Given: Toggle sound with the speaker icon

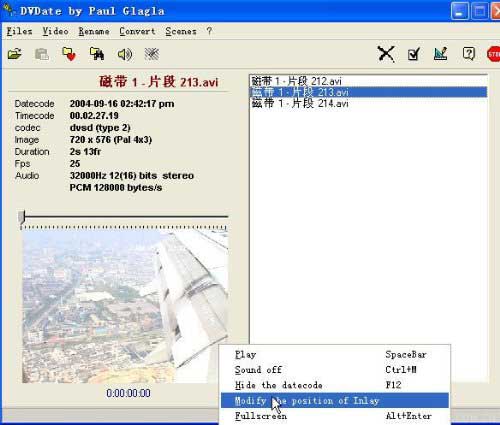Looking at the screenshot, I should pyautogui.click(x=125, y=54).
